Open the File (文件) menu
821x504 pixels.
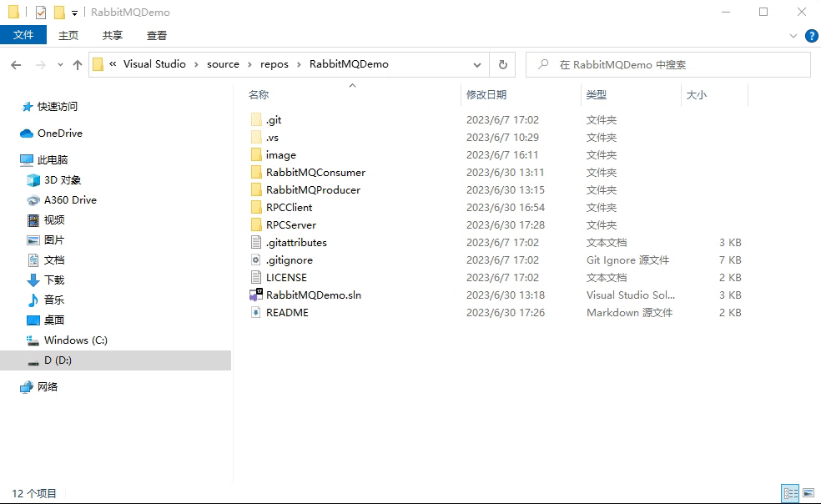coord(23,35)
